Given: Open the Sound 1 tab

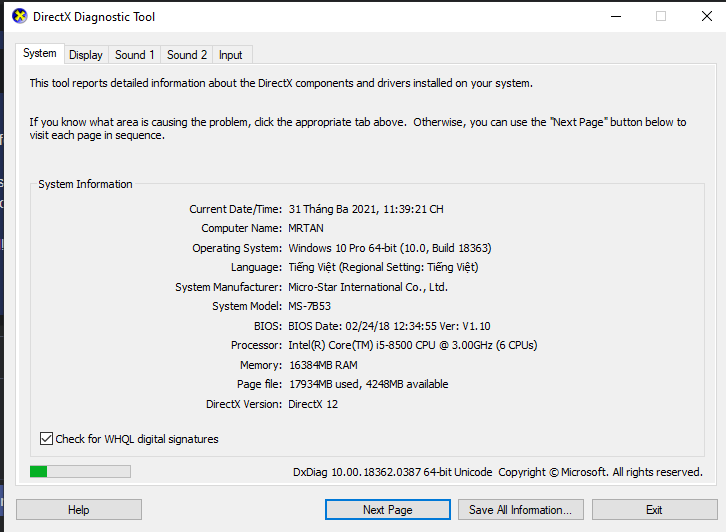Looking at the screenshot, I should 134,55.
